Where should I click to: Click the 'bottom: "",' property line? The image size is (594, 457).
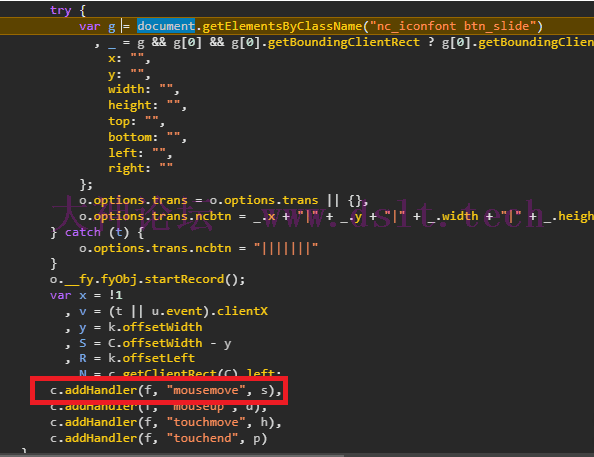point(147,137)
